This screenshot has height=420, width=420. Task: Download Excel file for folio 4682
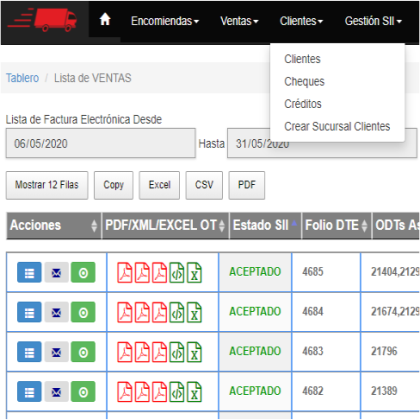[x=194, y=392]
